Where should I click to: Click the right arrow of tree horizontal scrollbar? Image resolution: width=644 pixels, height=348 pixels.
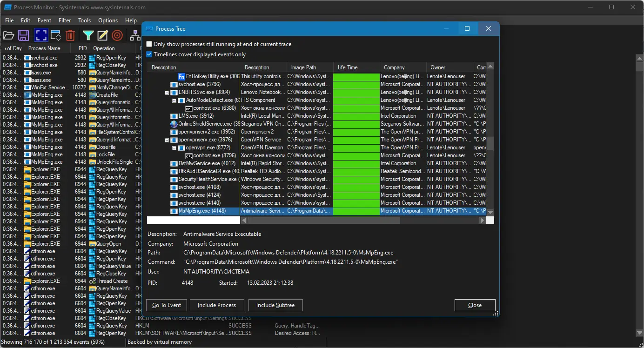pos(483,221)
